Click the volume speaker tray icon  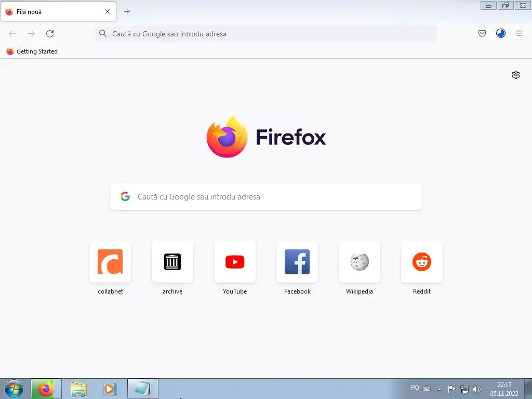click(477, 389)
